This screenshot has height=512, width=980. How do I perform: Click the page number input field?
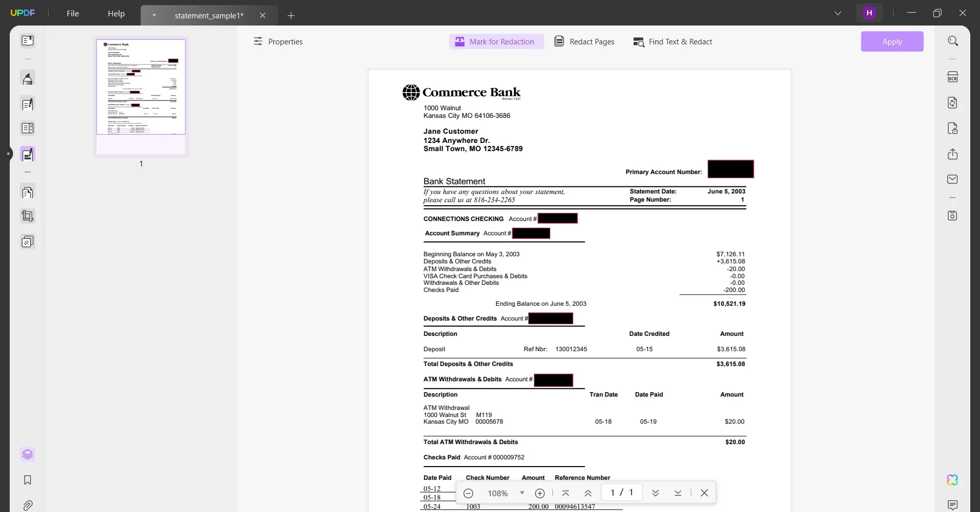[621, 493]
